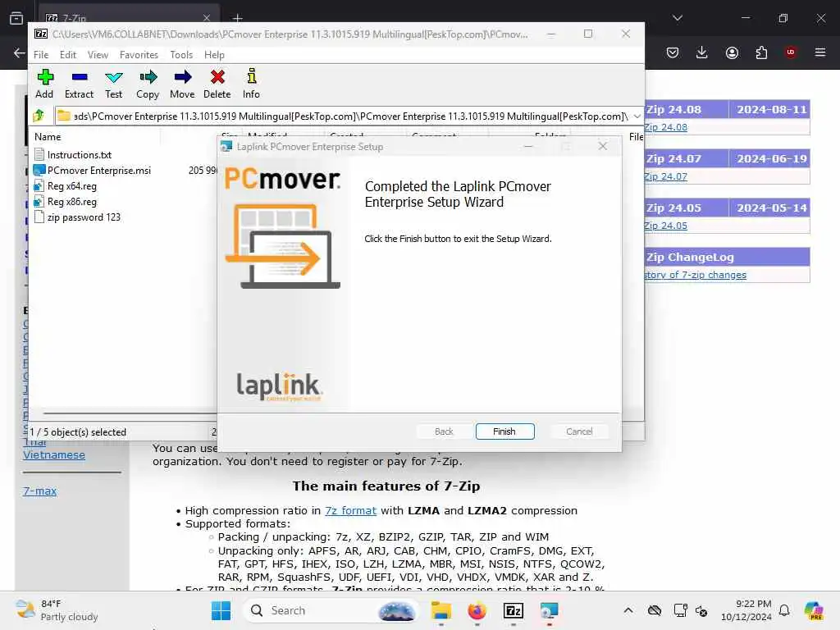Expand the Firefox list all tabs chevron

pyautogui.click(x=677, y=18)
